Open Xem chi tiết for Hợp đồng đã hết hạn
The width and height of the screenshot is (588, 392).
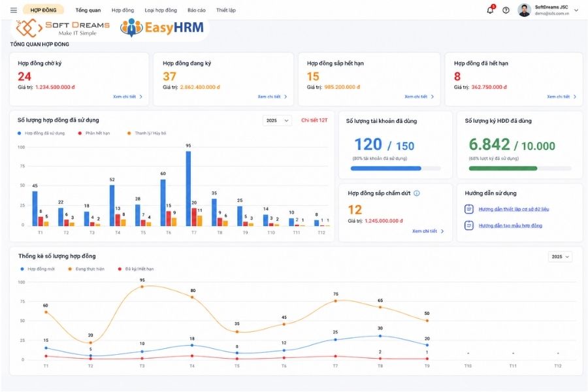[559, 97]
